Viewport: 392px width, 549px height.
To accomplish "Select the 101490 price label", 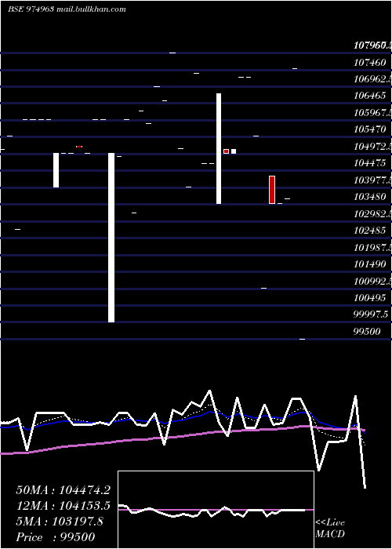I will [x=370, y=264].
